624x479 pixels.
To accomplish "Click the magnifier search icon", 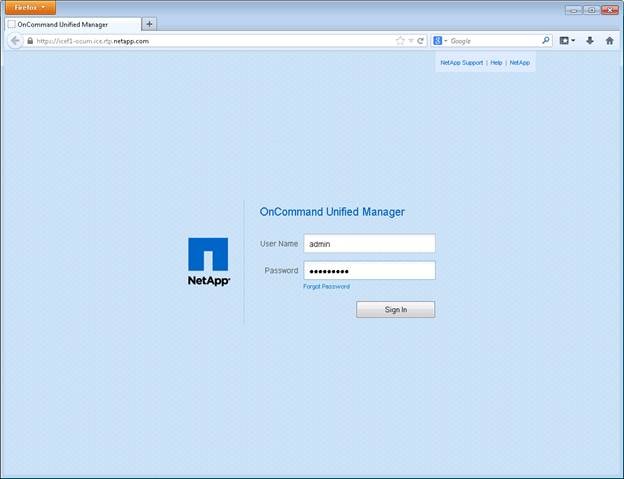I will pos(546,40).
